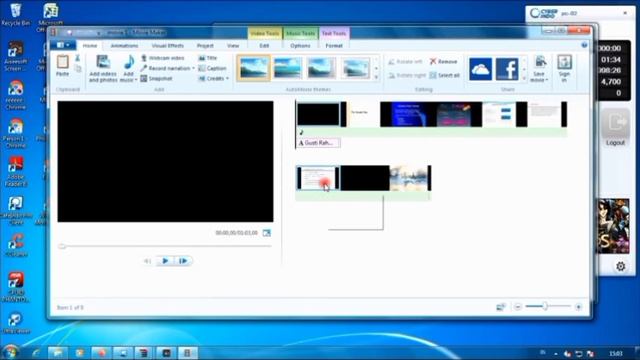
Task: Click the Play button under preview
Action: pyautogui.click(x=165, y=261)
